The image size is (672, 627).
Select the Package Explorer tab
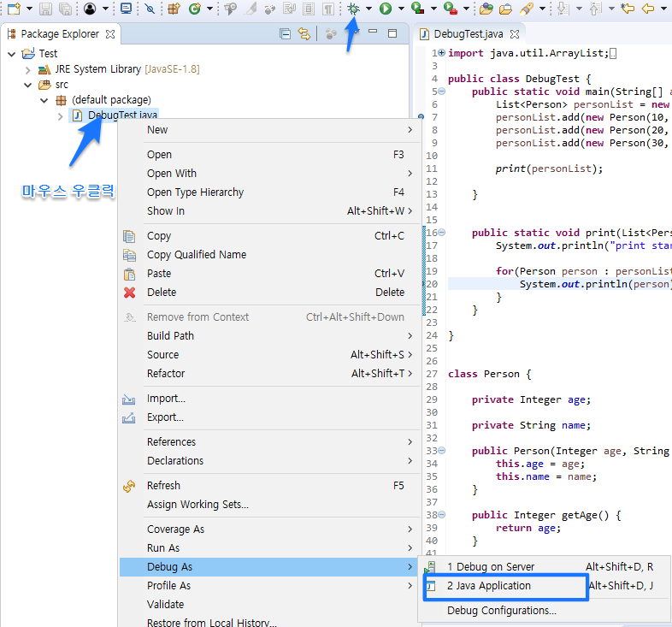pos(60,34)
